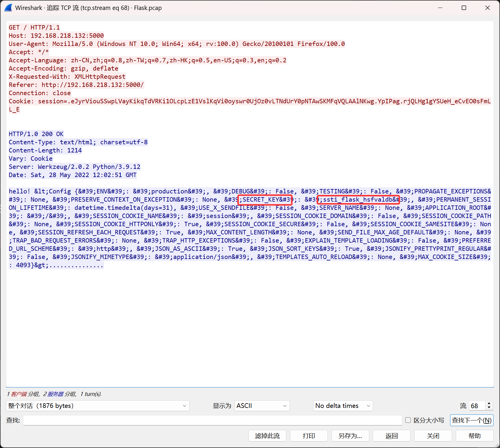Click the 流 stream label

click(463, 406)
